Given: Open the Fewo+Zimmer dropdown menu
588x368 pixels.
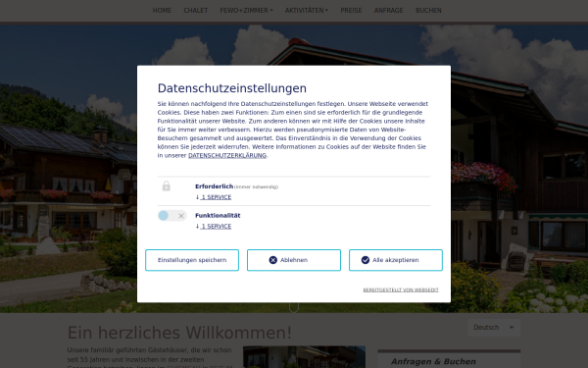Looking at the screenshot, I should (246, 11).
